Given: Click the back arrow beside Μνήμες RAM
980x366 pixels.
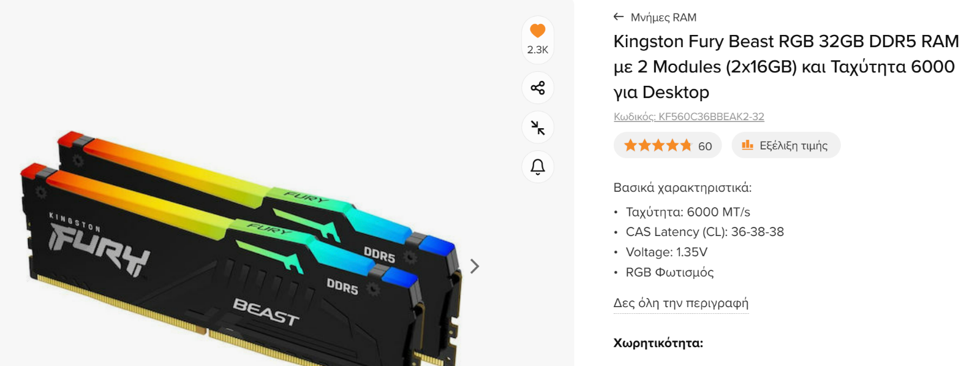Looking at the screenshot, I should [x=619, y=17].
